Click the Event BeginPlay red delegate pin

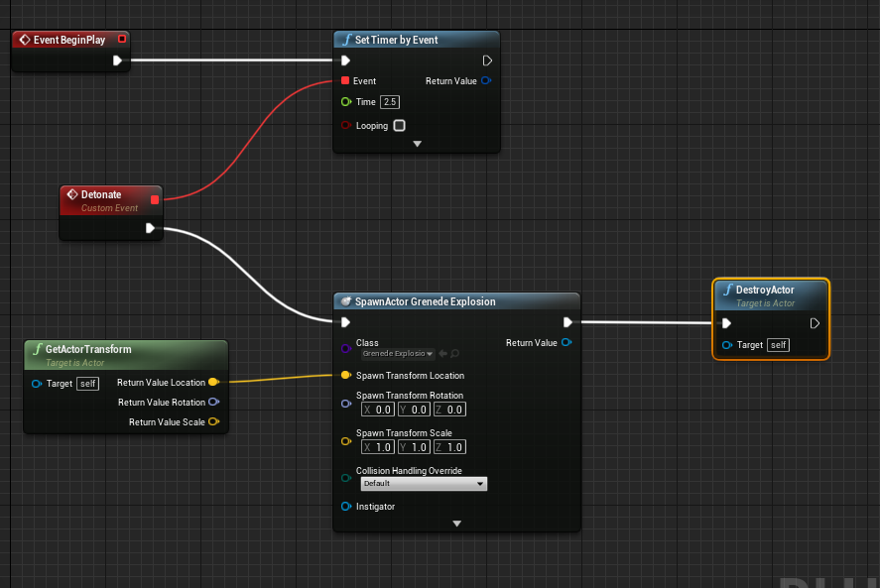pos(122,39)
